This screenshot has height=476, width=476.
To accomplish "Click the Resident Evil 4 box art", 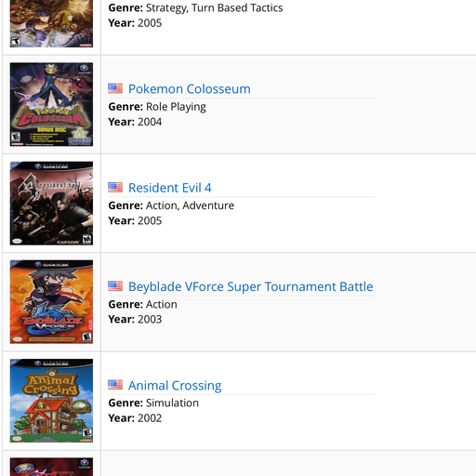I will tap(51, 204).
